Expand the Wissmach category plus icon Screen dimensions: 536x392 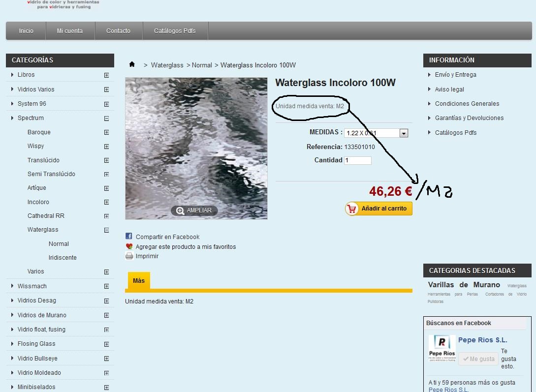[x=107, y=286]
